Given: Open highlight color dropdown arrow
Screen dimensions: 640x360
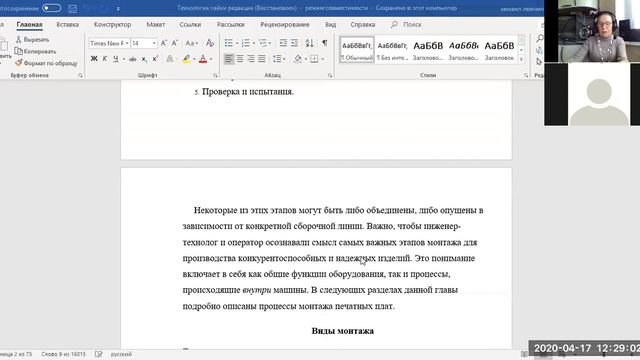Looking at the screenshot, I should pyautogui.click(x=194, y=59).
